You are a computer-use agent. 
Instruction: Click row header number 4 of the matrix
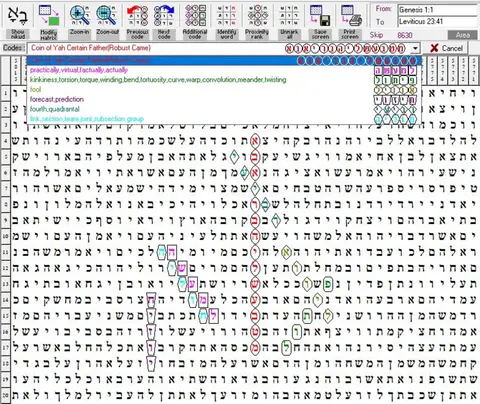pos(5,141)
